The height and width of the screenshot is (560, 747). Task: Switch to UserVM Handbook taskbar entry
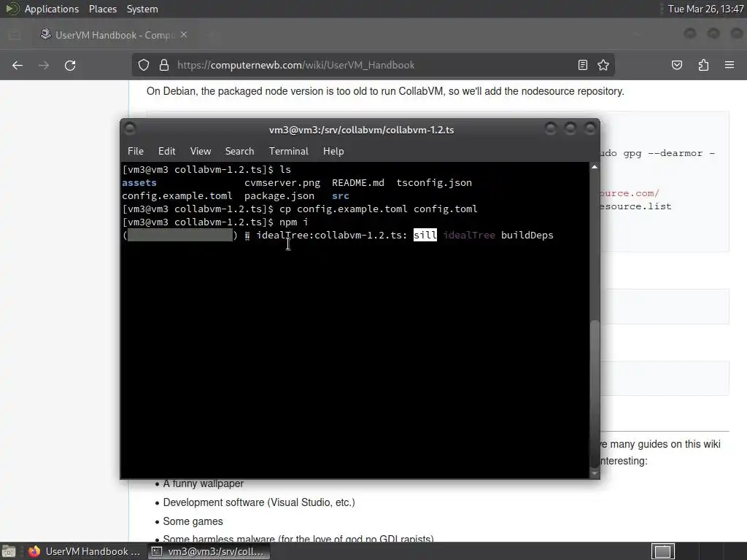85,551
